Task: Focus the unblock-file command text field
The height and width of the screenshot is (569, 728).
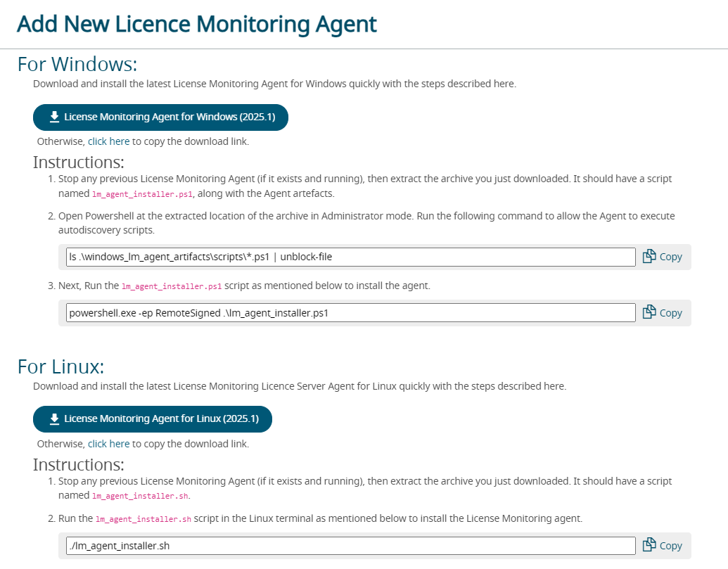Action: click(x=350, y=257)
